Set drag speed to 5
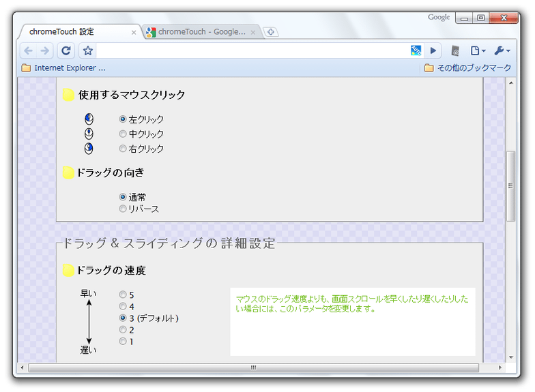 (123, 295)
